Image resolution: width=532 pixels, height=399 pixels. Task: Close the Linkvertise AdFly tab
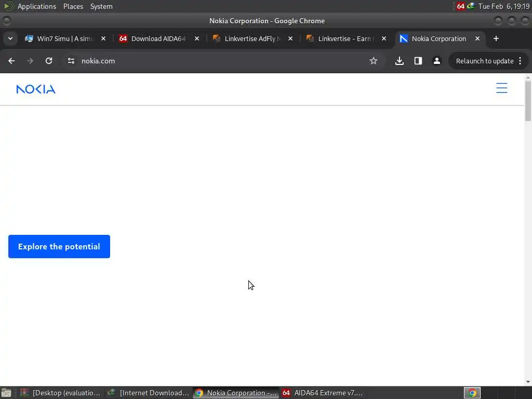290,38
